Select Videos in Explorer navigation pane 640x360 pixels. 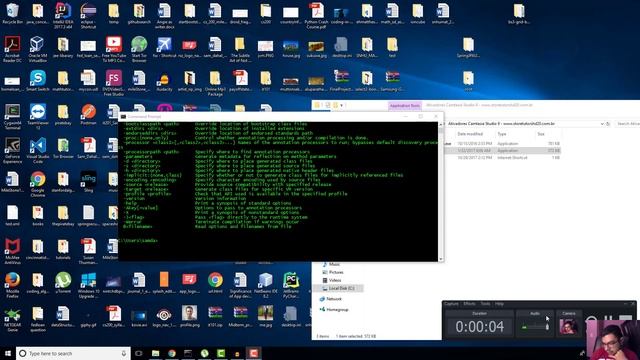pos(335,280)
